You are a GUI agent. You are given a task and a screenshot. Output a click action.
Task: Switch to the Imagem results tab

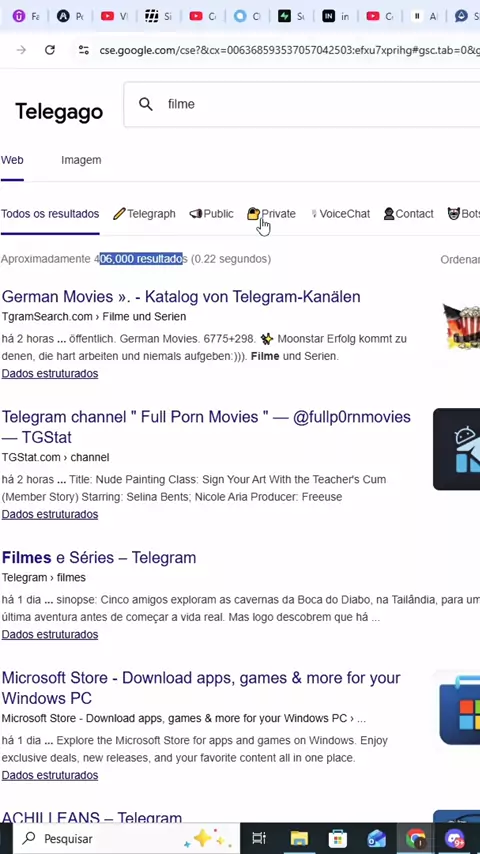click(81, 160)
